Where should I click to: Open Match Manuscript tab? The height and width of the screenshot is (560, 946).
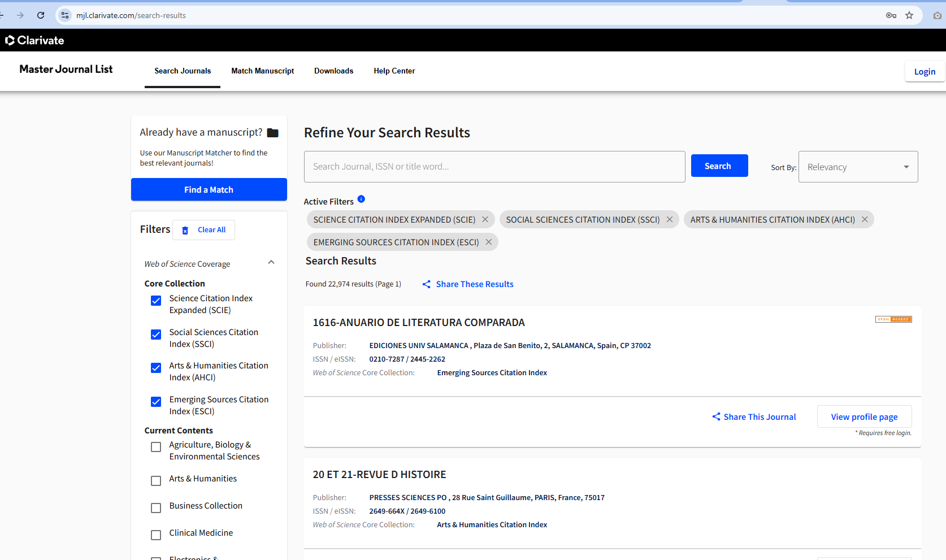click(263, 71)
